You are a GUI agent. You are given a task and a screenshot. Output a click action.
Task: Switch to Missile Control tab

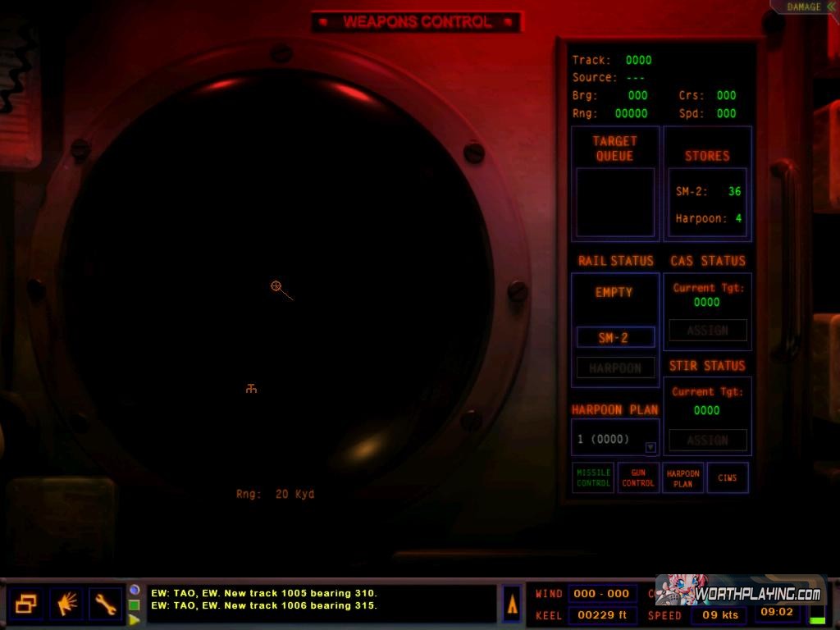coord(593,478)
